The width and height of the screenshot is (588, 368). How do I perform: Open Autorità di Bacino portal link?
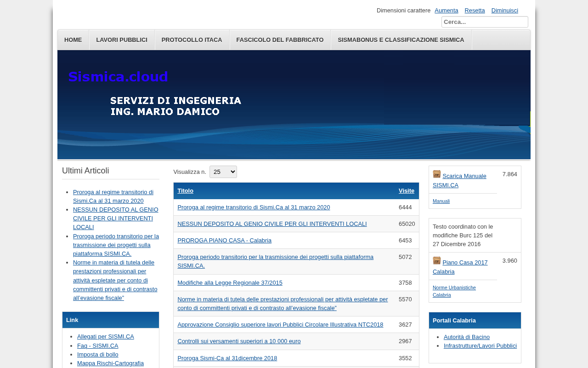(x=467, y=337)
